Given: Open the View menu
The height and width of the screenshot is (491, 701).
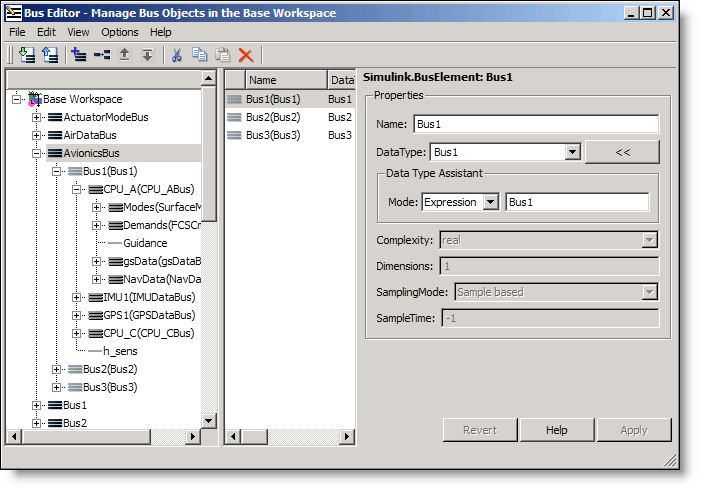Looking at the screenshot, I should click(x=78, y=32).
